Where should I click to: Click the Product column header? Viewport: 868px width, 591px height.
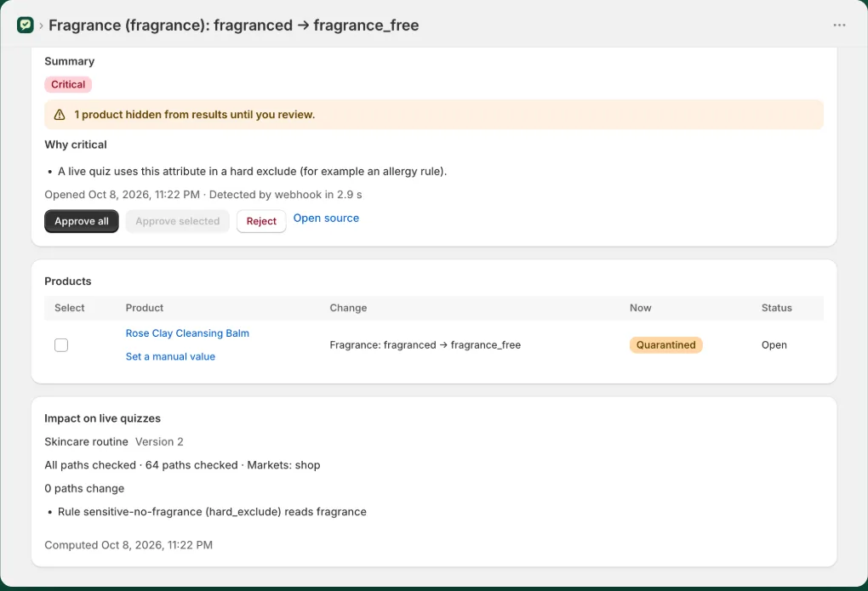pyautogui.click(x=145, y=308)
